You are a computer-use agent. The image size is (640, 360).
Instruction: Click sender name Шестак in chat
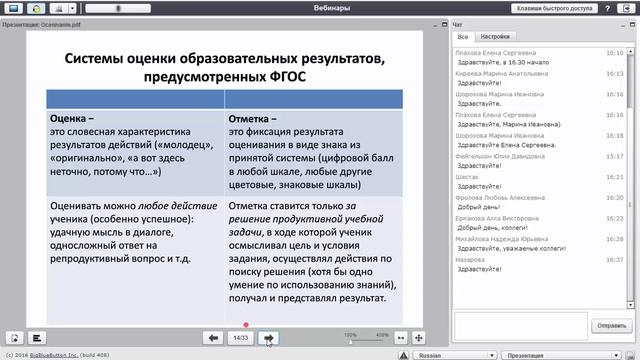click(467, 177)
